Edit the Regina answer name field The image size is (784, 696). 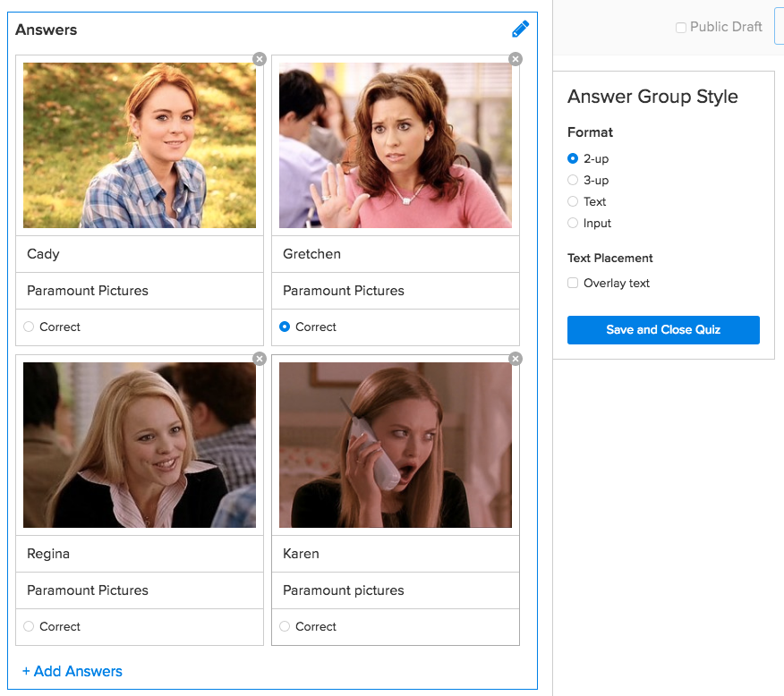(140, 554)
